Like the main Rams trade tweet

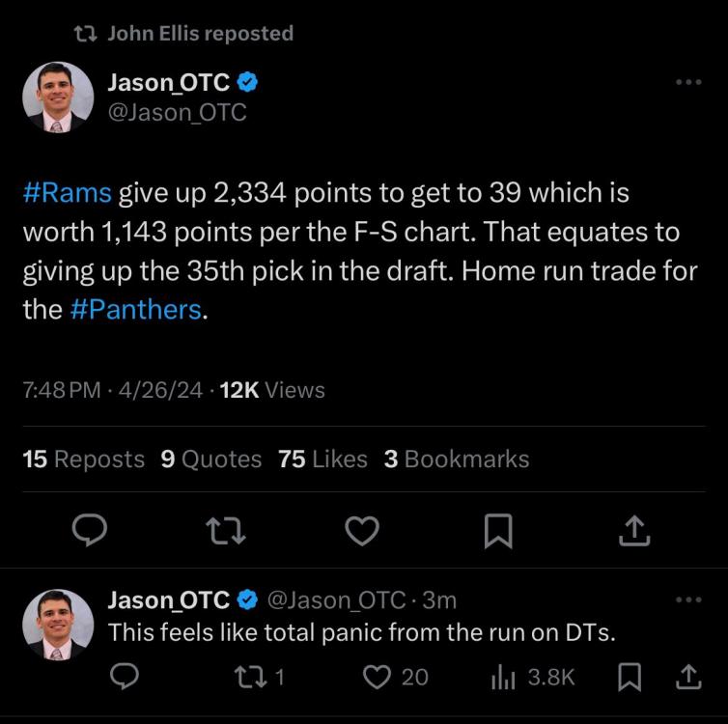coord(362,529)
